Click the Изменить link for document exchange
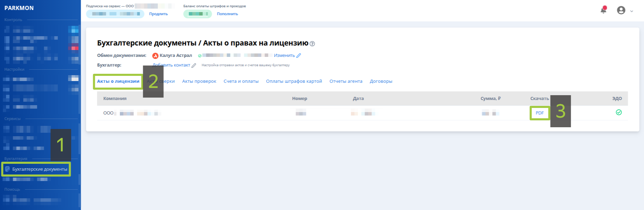 tap(284, 56)
